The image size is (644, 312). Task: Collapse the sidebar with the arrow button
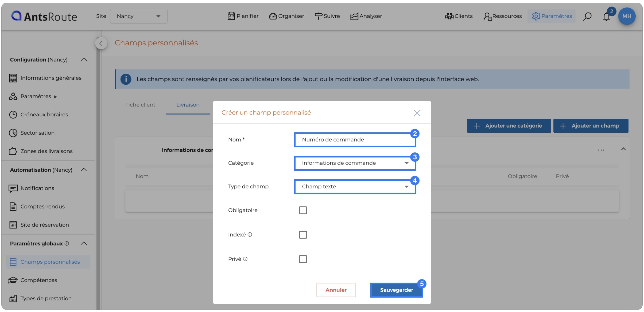(x=101, y=43)
